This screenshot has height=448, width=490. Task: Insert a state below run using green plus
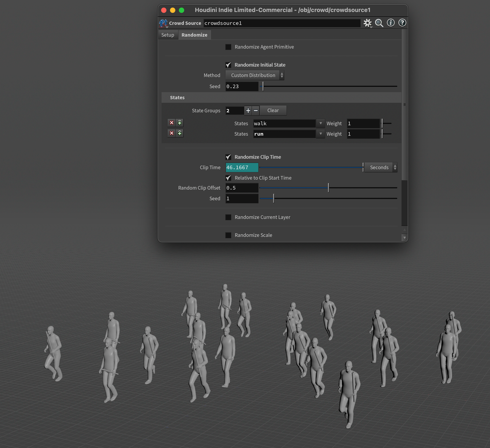point(179,133)
